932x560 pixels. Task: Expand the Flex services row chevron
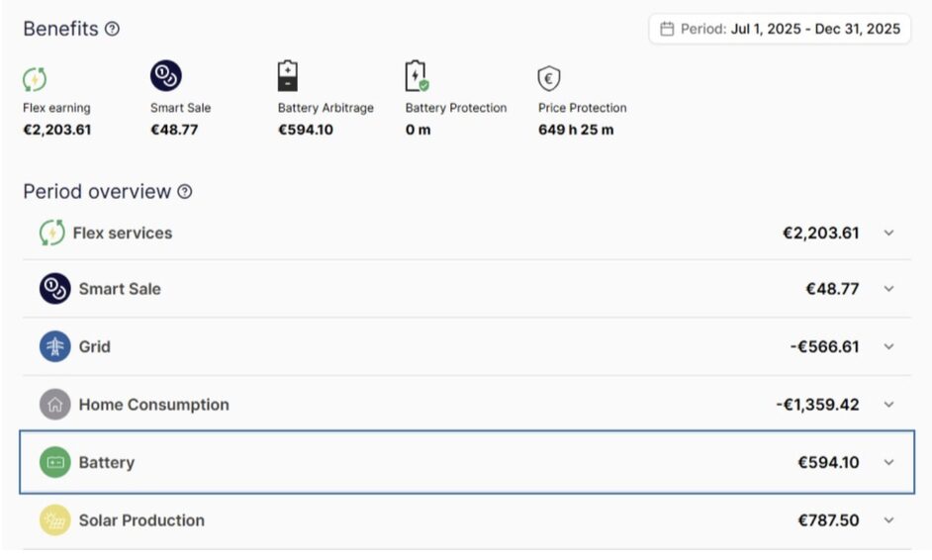(x=888, y=233)
